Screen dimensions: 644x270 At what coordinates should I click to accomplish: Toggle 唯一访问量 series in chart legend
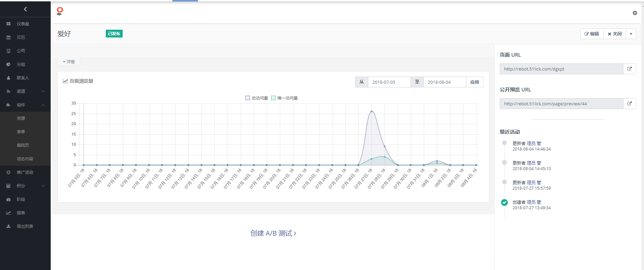click(284, 98)
